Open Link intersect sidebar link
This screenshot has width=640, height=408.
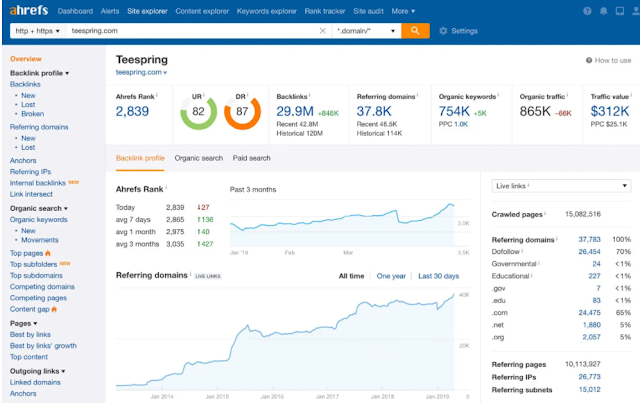tap(31, 194)
